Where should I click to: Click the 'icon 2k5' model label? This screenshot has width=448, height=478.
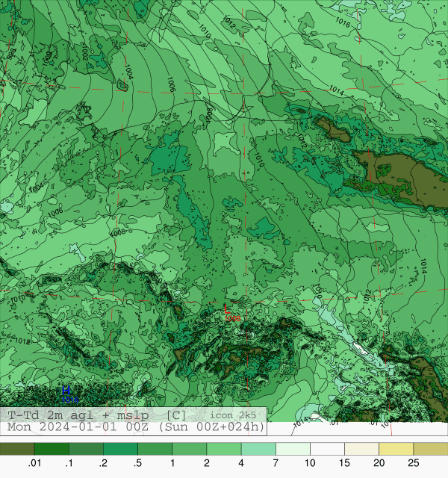click(232, 415)
